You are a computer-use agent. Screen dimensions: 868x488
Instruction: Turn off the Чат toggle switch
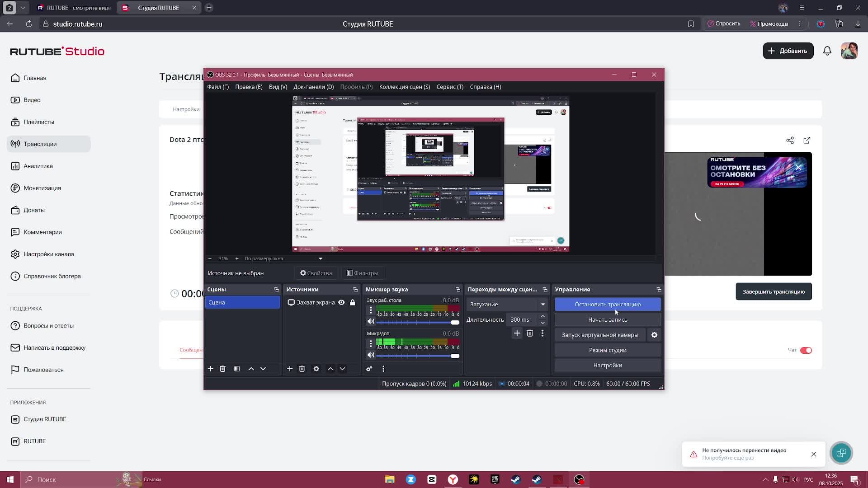[806, 350]
